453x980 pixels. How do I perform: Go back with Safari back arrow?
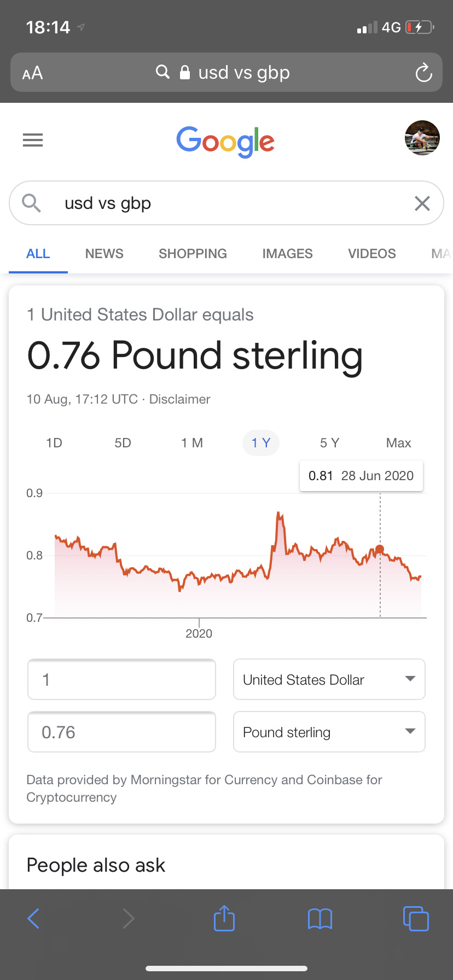click(x=33, y=918)
